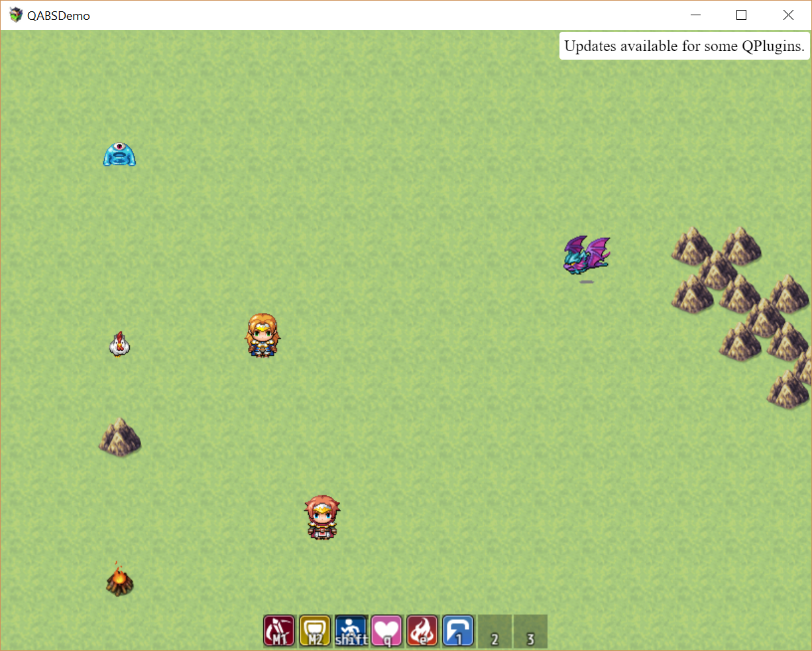
Task: Select the red-haired character
Action: [322, 517]
